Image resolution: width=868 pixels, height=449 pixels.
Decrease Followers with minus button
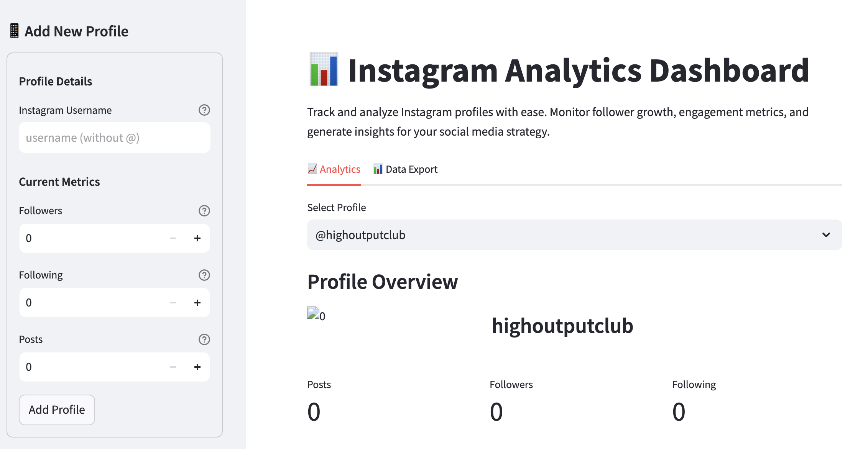[173, 238]
